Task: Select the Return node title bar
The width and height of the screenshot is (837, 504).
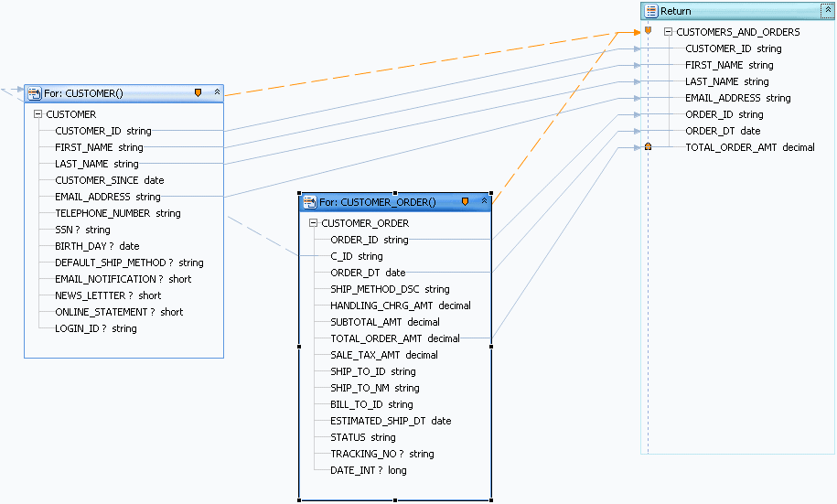Action: 737,11
